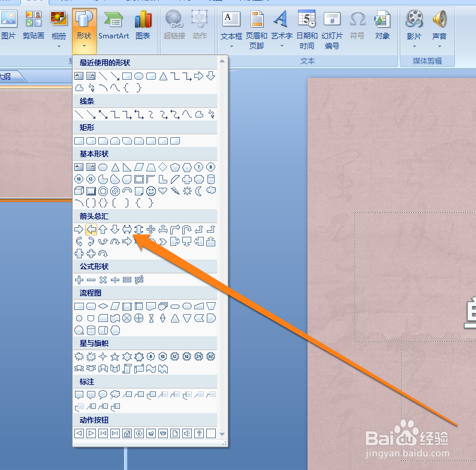
Task: Insert an 对象 object
Action: 382,25
